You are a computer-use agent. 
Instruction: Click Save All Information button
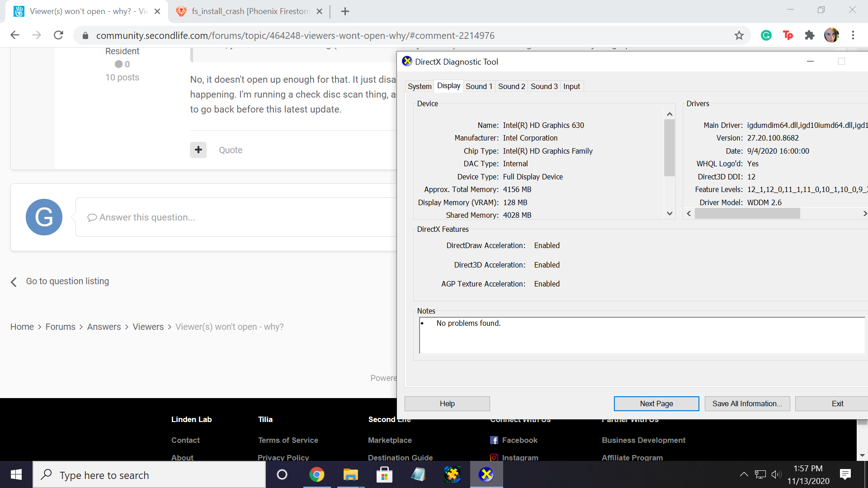point(747,404)
